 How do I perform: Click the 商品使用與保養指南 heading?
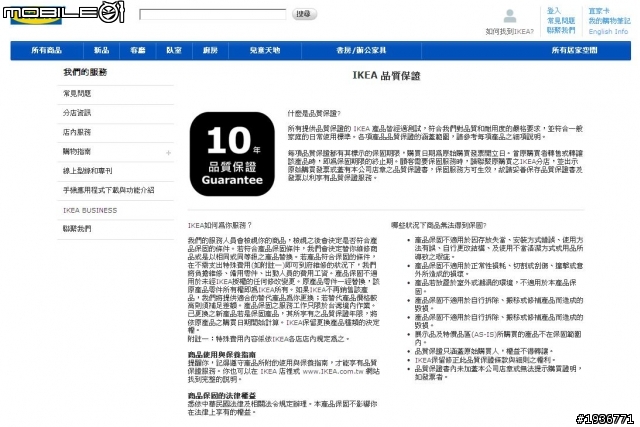click(x=222, y=354)
